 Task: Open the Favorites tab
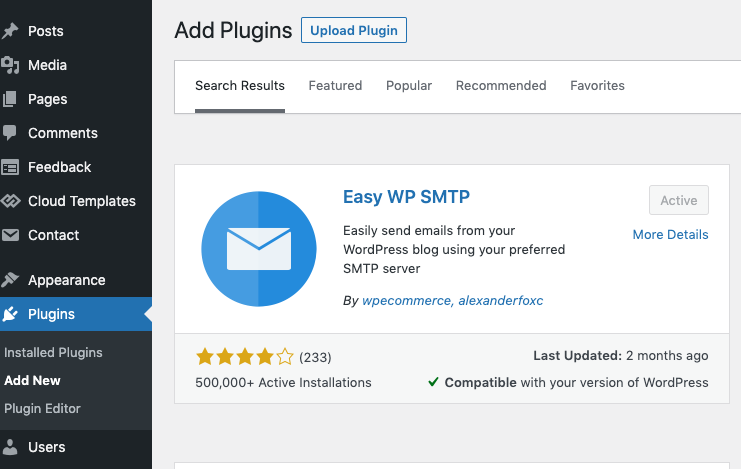pyautogui.click(x=597, y=86)
